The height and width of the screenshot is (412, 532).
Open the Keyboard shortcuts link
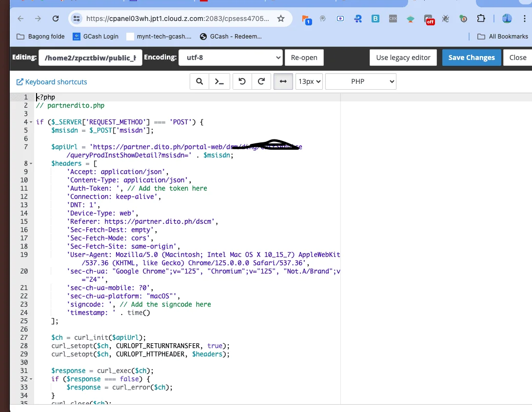tap(52, 82)
